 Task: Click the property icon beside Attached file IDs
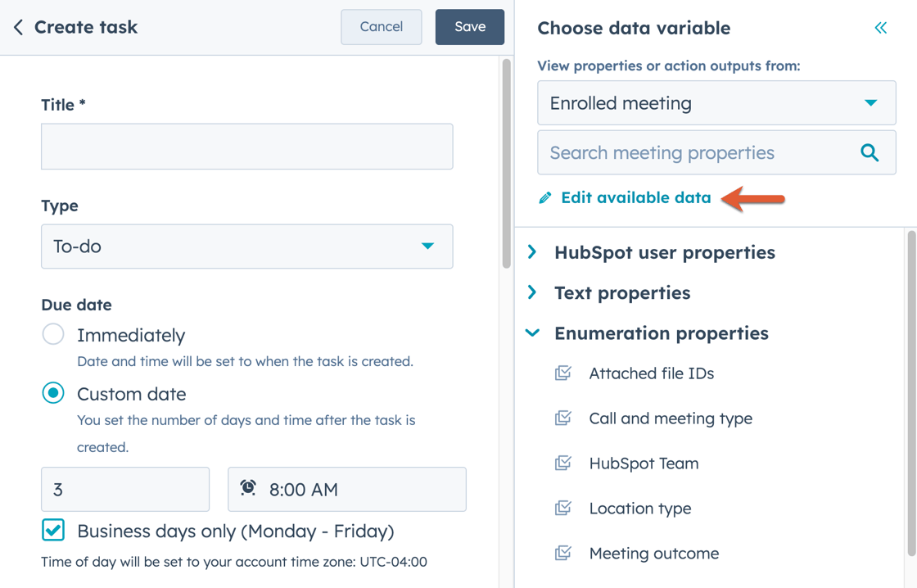pos(562,373)
